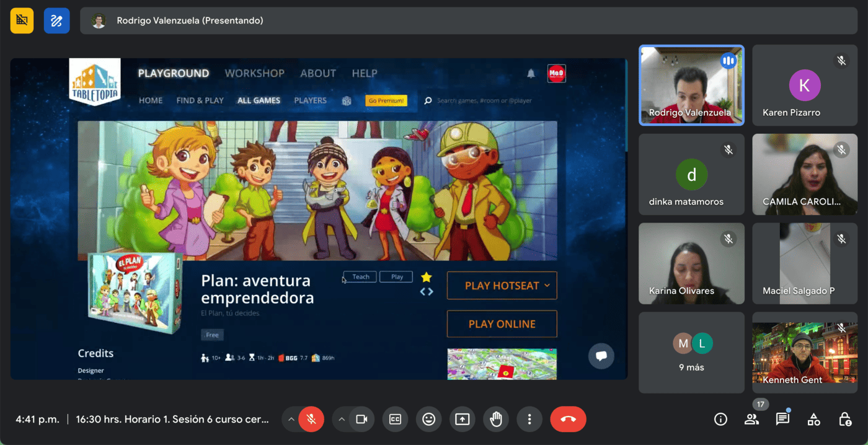The width and height of the screenshot is (868, 445).
Task: Open PLAYERS menu item
Action: (310, 100)
